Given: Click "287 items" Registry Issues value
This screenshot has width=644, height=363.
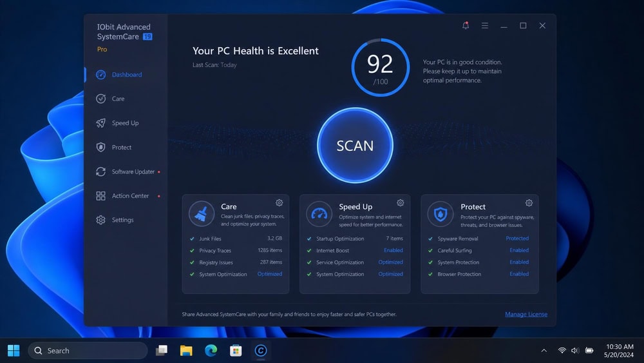Looking at the screenshot, I should click(x=271, y=262).
